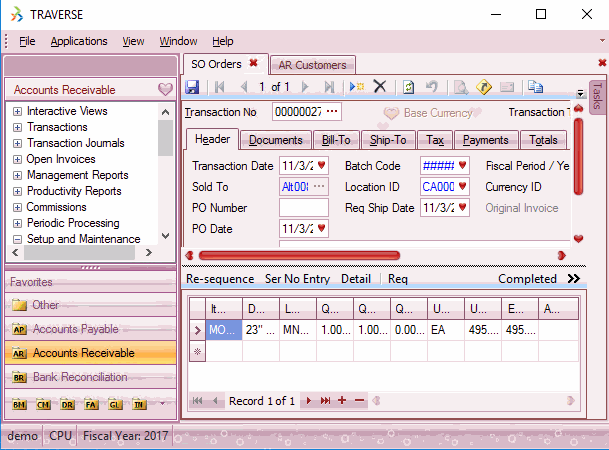
Task: Open the IN module icon in the bottom strip
Action: [139, 405]
